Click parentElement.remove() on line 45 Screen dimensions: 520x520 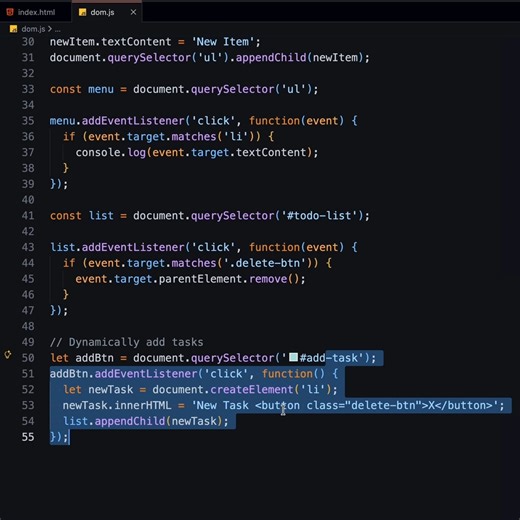click(229, 279)
